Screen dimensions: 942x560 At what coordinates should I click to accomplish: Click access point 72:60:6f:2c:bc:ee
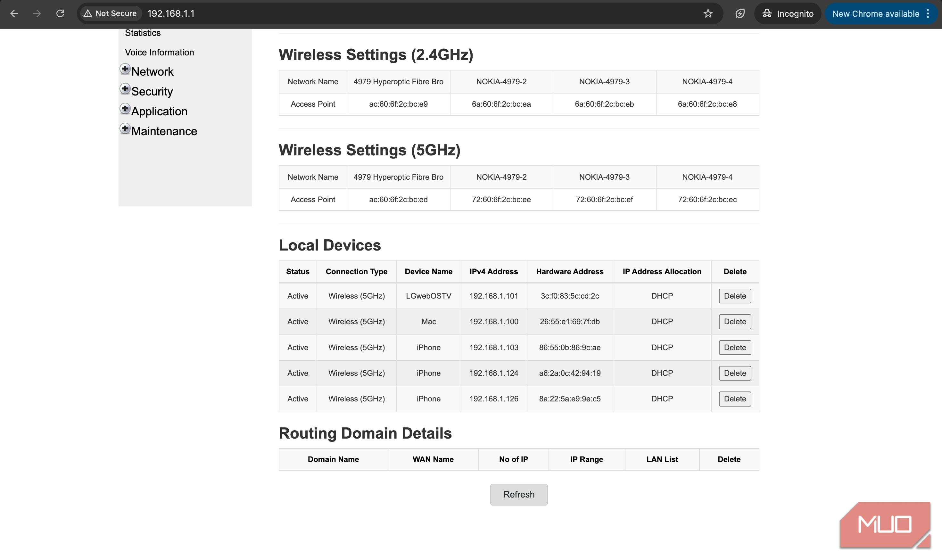point(501,200)
